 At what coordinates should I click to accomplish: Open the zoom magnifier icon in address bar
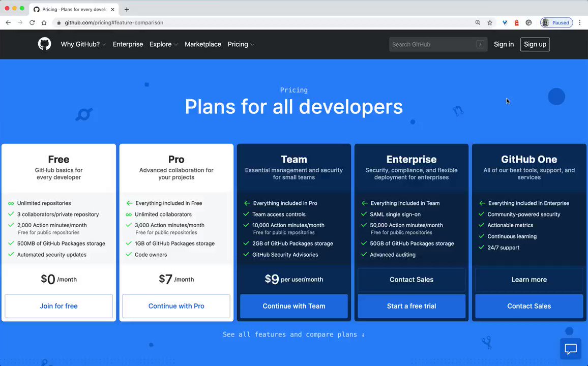pos(478,22)
